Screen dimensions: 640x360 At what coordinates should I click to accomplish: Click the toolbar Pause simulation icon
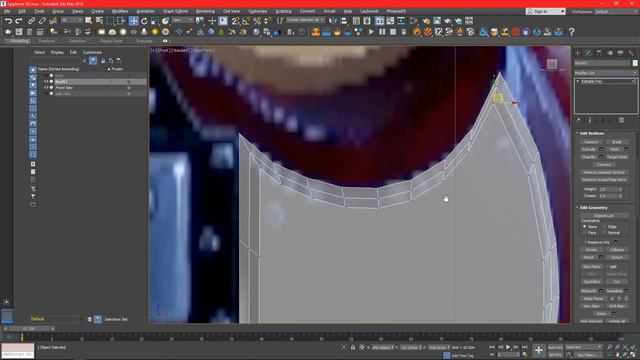(x=382, y=31)
